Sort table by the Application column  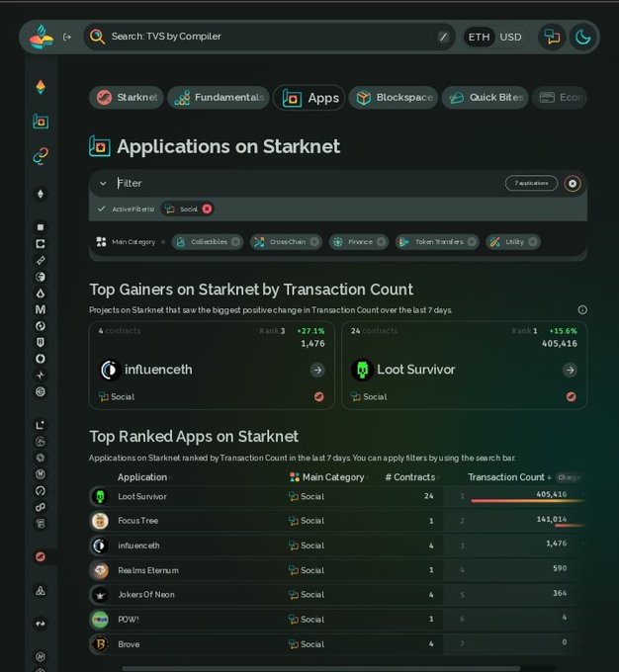pyautogui.click(x=144, y=477)
